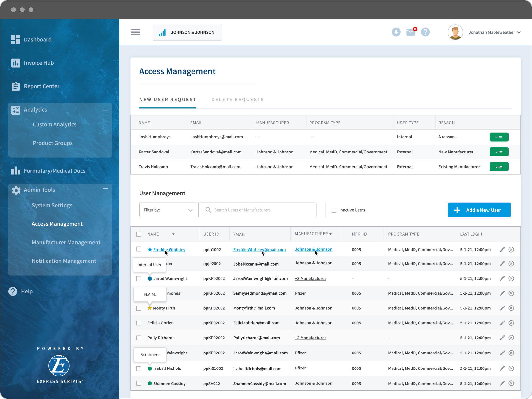This screenshot has height=399, width=532.
Task: Click the help question mark in header
Action: point(425,32)
